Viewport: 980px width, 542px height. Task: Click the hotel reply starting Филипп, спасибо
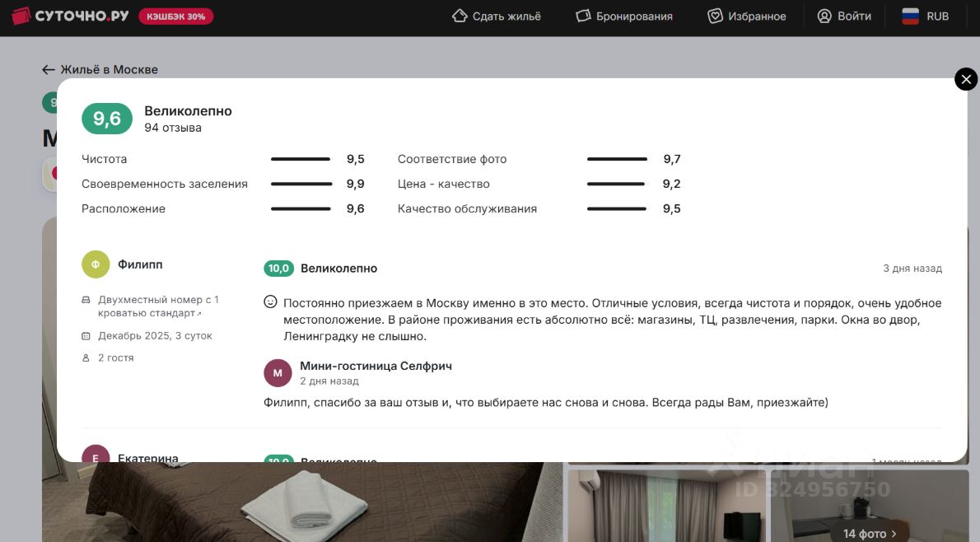(546, 403)
